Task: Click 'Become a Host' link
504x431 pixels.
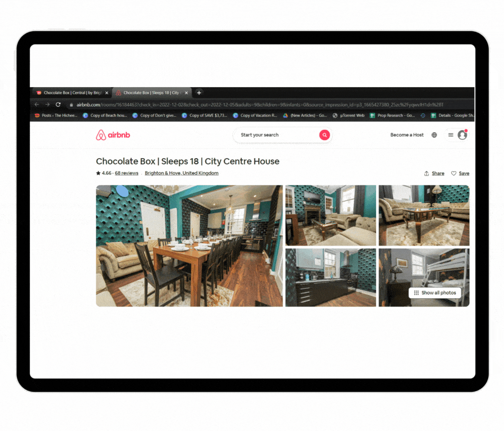Action: 407,135
